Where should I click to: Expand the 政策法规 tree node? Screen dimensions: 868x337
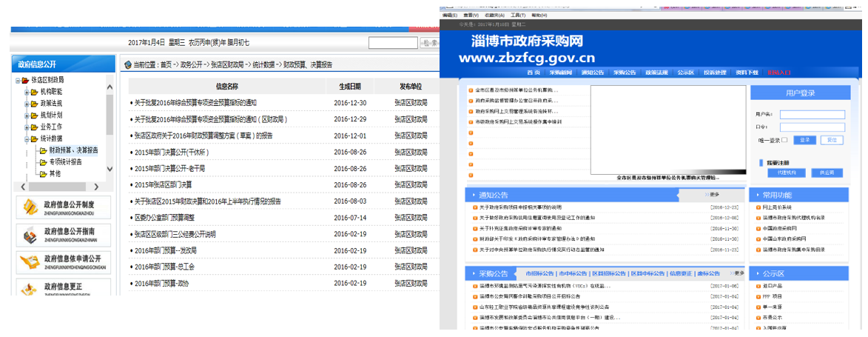tap(26, 104)
